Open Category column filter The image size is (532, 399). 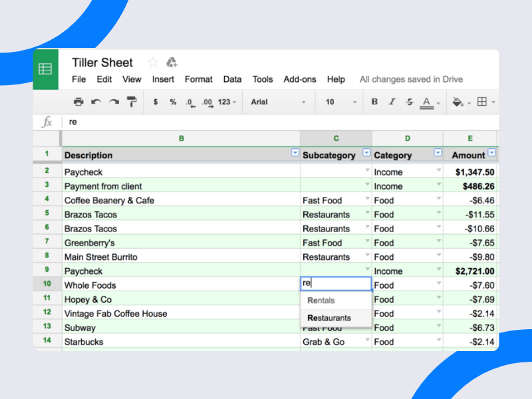438,153
